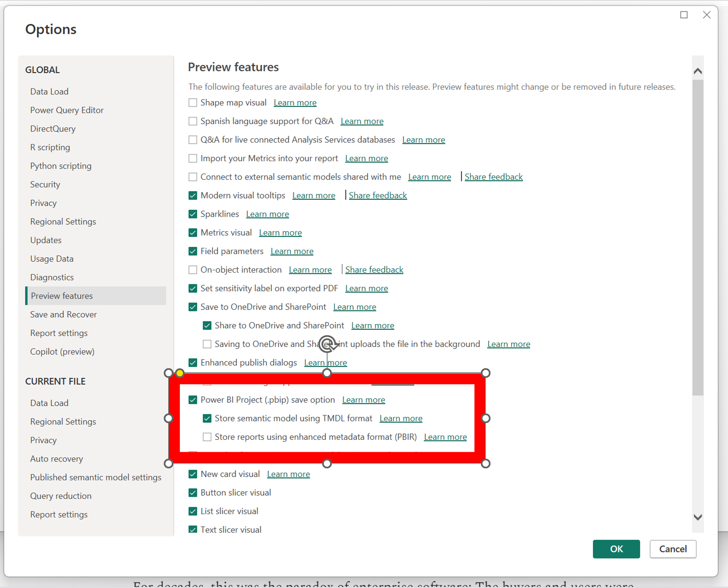
Task: Toggle Button slicer visual checkbox
Action: point(193,493)
